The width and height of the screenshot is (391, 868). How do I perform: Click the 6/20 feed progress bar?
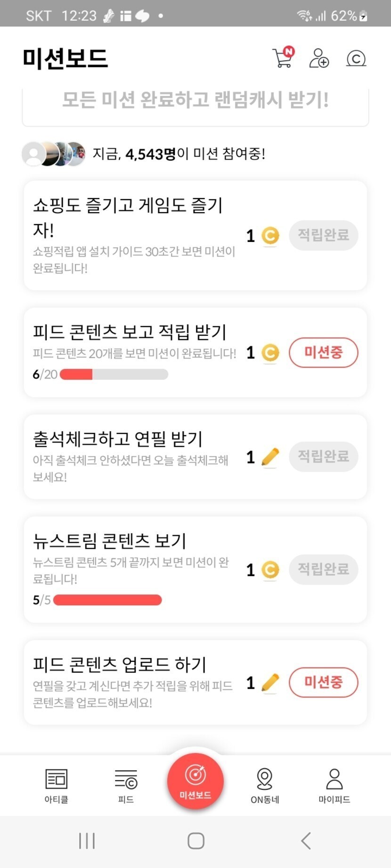[x=114, y=375]
